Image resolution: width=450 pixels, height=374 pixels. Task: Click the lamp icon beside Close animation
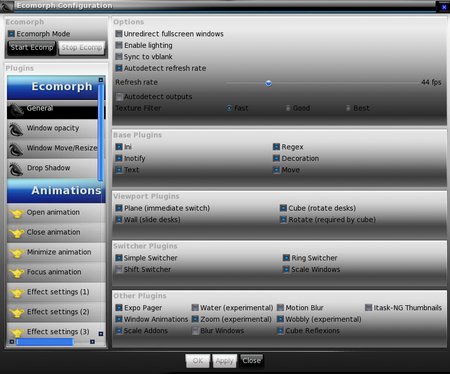click(16, 233)
